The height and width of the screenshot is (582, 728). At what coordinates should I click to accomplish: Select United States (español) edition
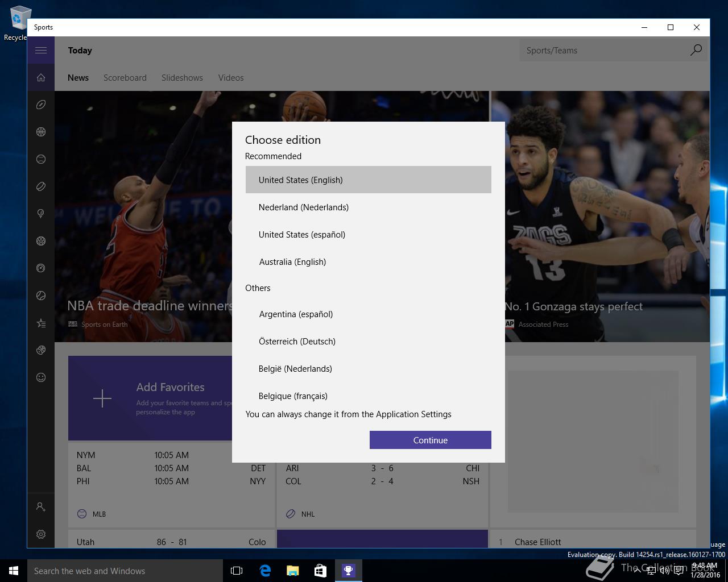[369, 234]
